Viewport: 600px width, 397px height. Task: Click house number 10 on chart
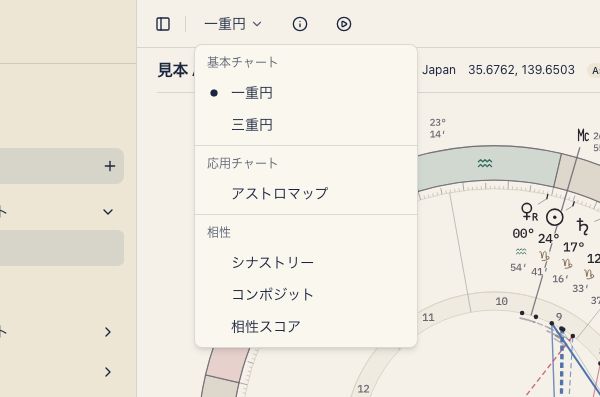[x=501, y=301]
